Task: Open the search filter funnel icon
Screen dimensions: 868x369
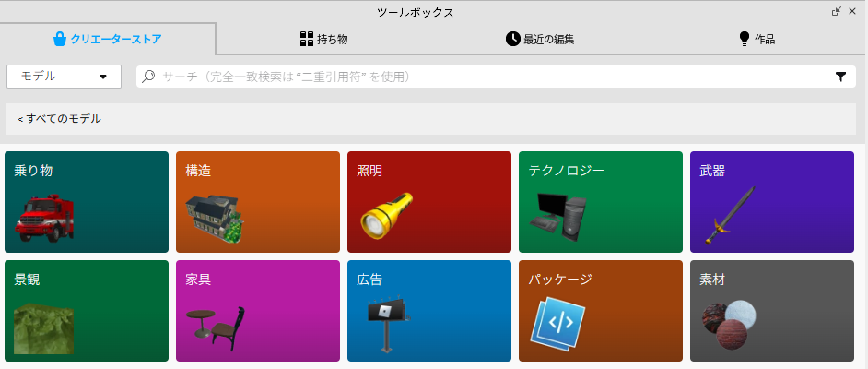Action: click(840, 77)
